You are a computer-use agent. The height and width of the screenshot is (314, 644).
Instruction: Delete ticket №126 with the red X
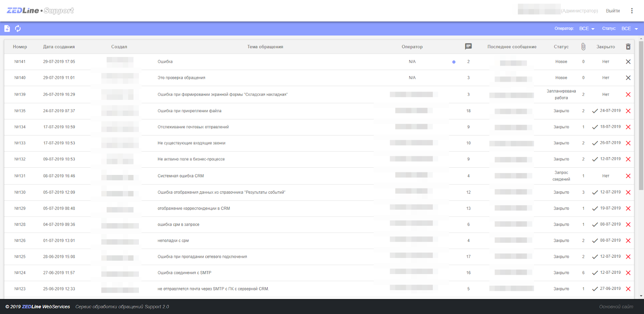tap(628, 241)
